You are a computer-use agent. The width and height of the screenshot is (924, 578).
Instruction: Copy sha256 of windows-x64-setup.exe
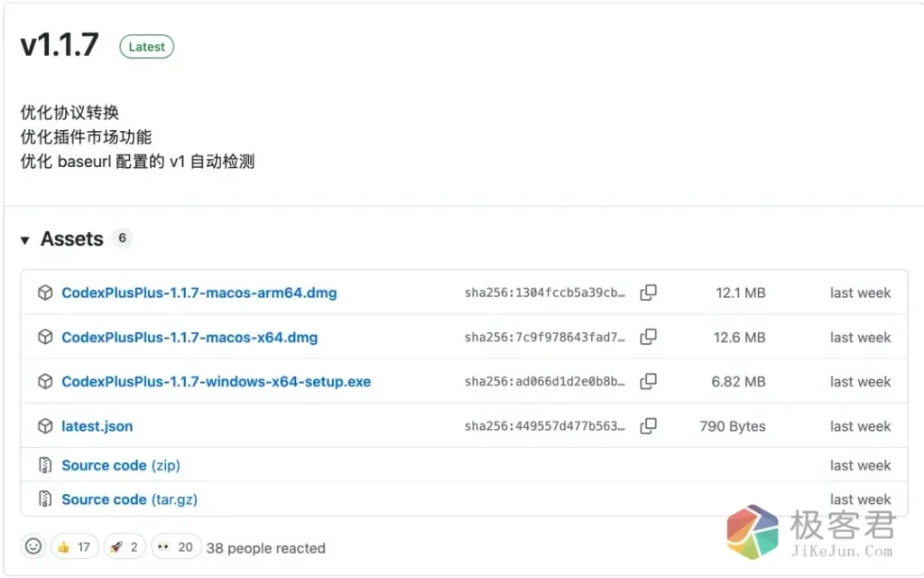click(x=648, y=382)
